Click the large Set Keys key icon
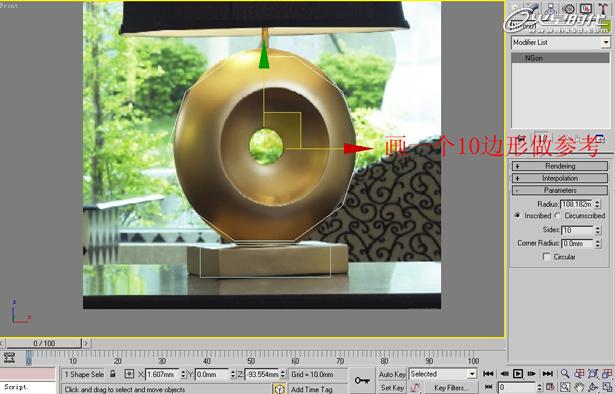615x394 pixels. pyautogui.click(x=362, y=380)
